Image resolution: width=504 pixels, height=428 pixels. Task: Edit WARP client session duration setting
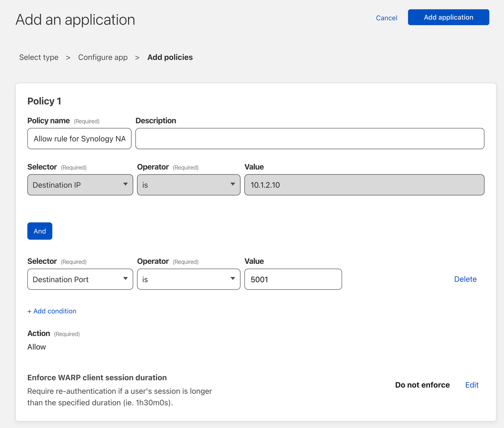pyautogui.click(x=472, y=385)
